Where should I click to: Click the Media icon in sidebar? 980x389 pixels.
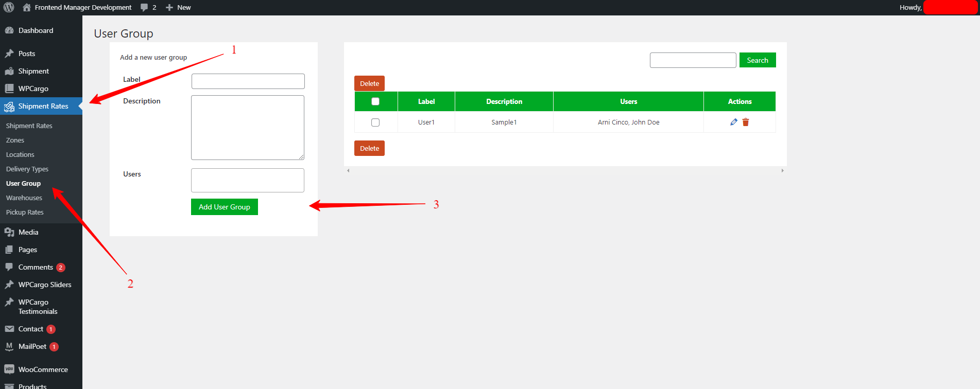tap(9, 232)
